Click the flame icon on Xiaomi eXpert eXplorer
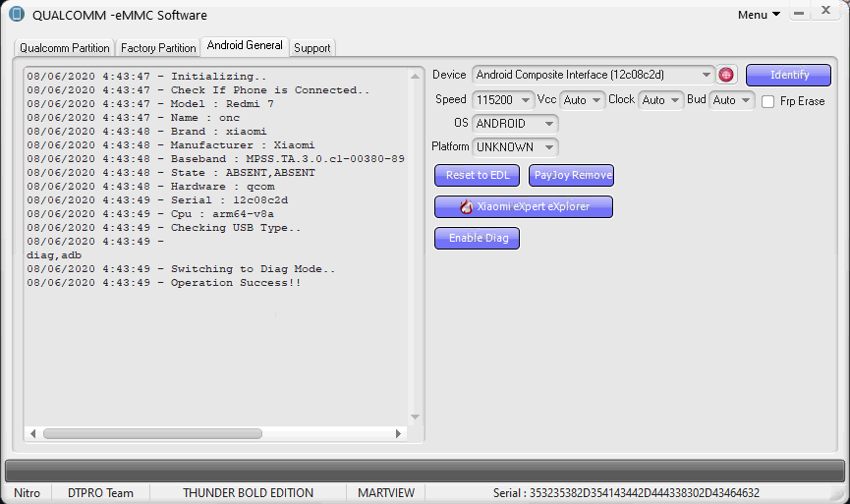The width and height of the screenshot is (850, 504). tap(466, 206)
